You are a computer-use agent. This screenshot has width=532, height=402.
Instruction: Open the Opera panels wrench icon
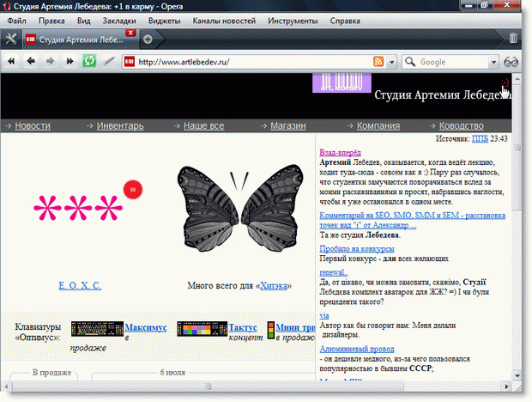click(11, 40)
